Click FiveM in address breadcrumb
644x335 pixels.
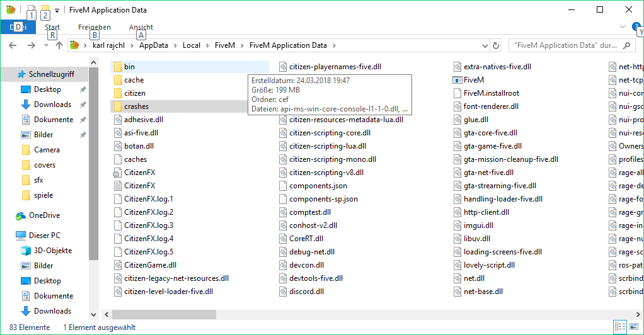225,45
